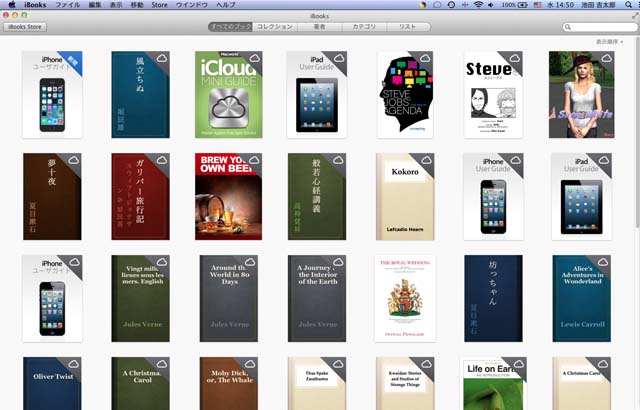Open the Kwaidan Stories book
Viewport: 640px width, 410px height.
(x=405, y=383)
